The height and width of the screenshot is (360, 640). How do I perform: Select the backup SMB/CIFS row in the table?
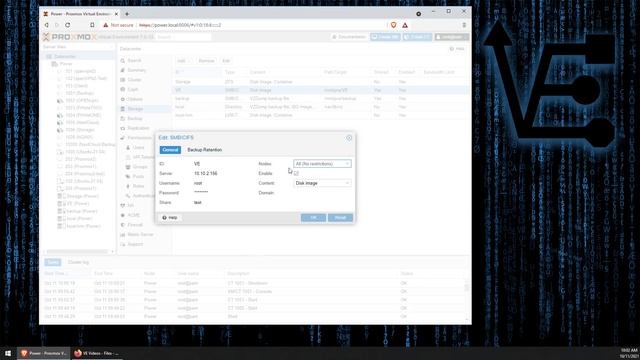click(320, 98)
